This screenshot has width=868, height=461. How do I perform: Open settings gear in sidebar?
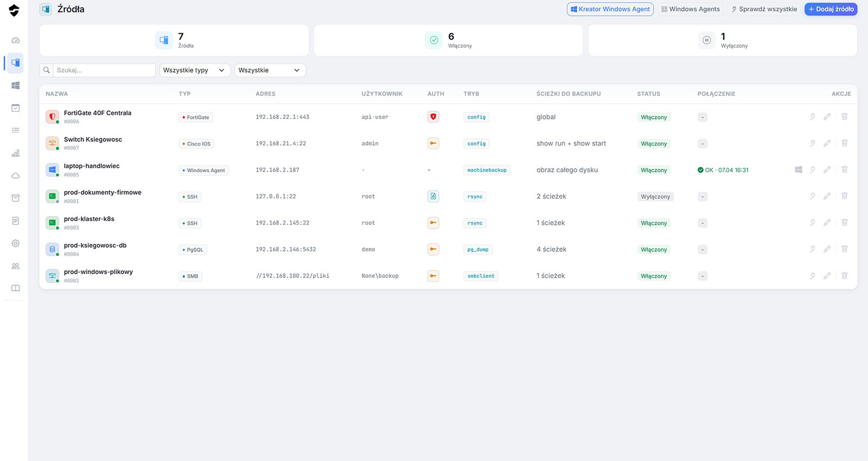tap(15, 243)
